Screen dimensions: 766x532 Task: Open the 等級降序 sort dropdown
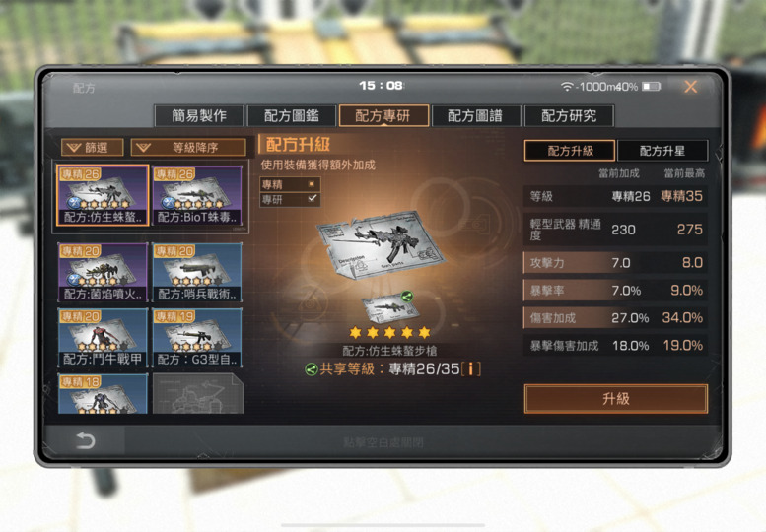[x=188, y=148]
